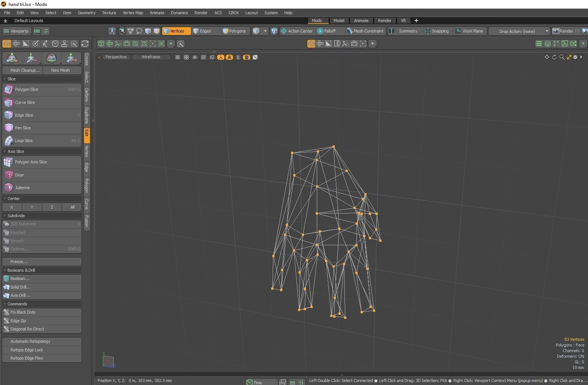The image size is (588, 385).
Task: Open the Drop Action dropdown
Action: 520,31
